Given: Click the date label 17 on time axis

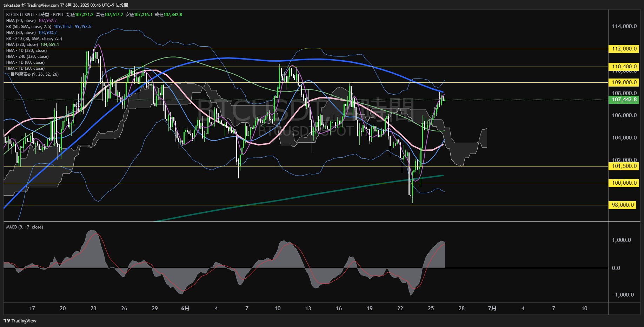Looking at the screenshot, I should coord(32,308).
